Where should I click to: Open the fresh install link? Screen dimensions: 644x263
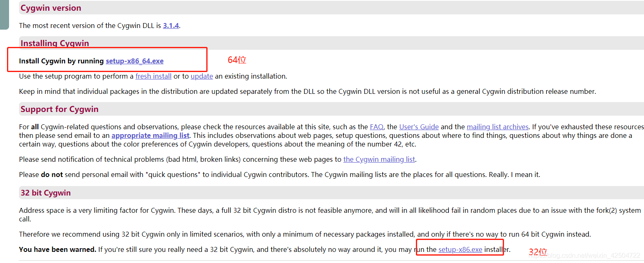click(x=154, y=76)
